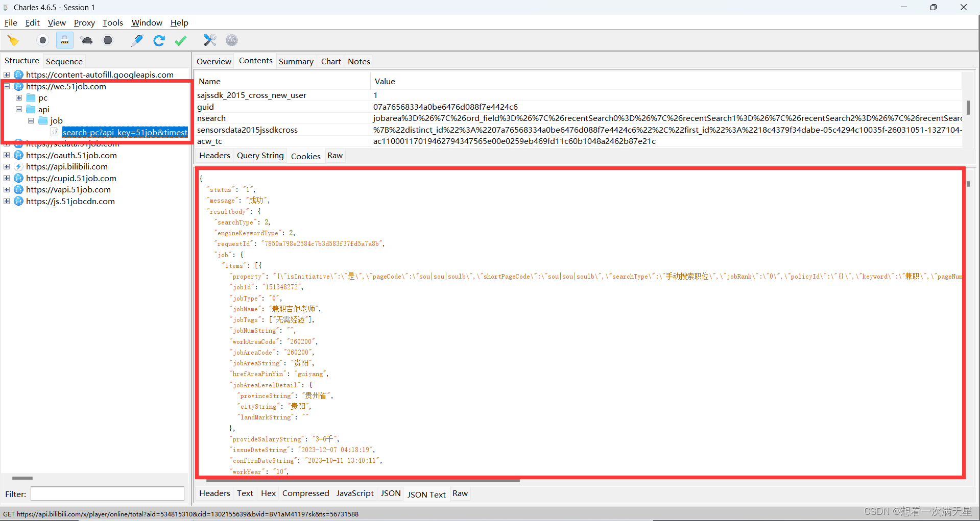
Task: Open Tools wrench icon
Action: click(210, 40)
